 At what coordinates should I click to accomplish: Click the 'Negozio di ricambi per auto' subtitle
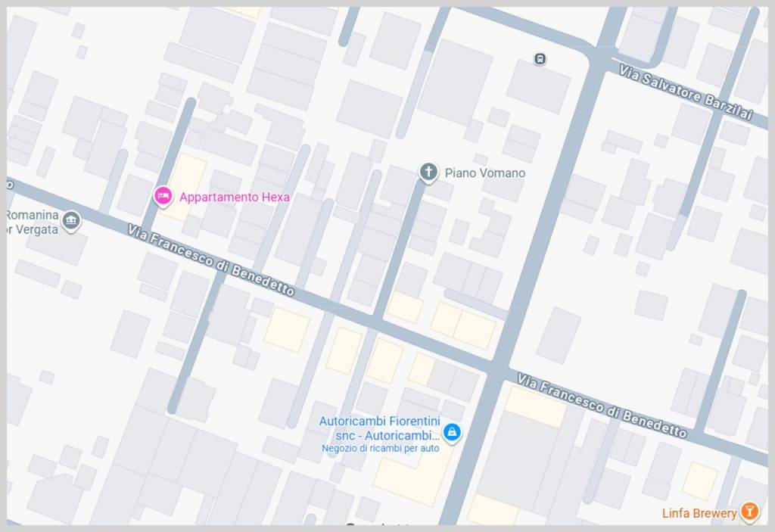(x=380, y=448)
